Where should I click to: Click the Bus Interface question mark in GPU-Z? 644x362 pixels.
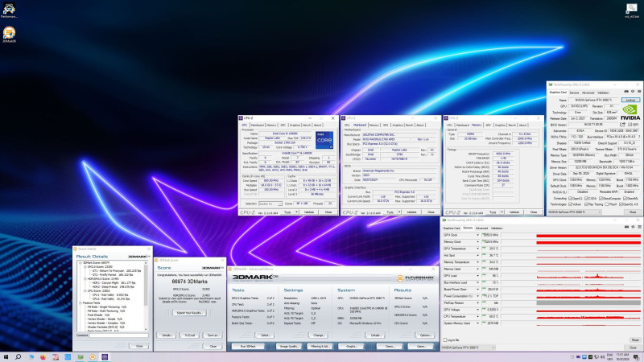coord(639,137)
